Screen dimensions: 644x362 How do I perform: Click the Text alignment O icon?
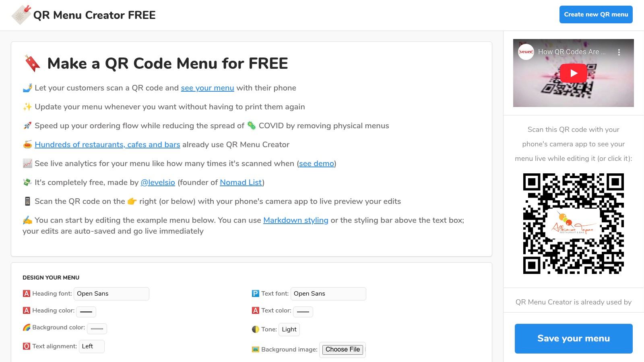(x=27, y=346)
